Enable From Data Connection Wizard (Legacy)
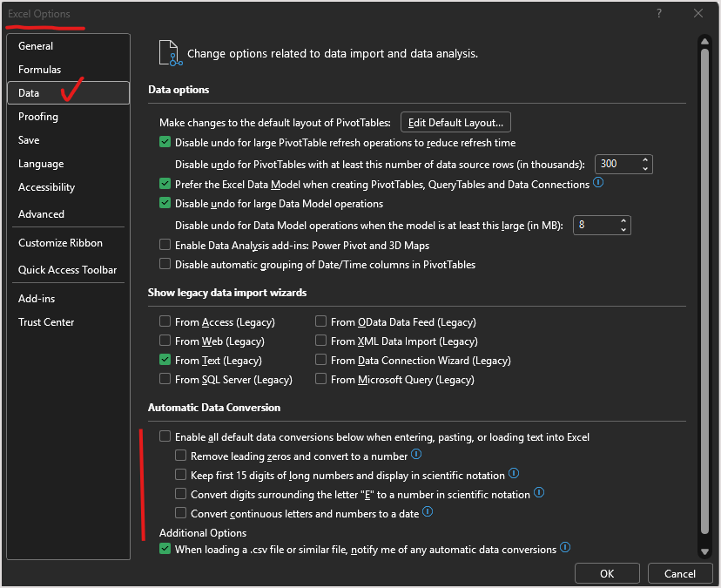Screen dimensions: 721x588 (321, 360)
